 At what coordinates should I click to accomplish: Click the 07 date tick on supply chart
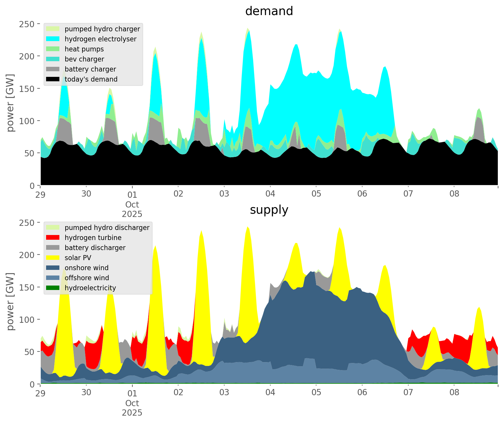point(408,393)
